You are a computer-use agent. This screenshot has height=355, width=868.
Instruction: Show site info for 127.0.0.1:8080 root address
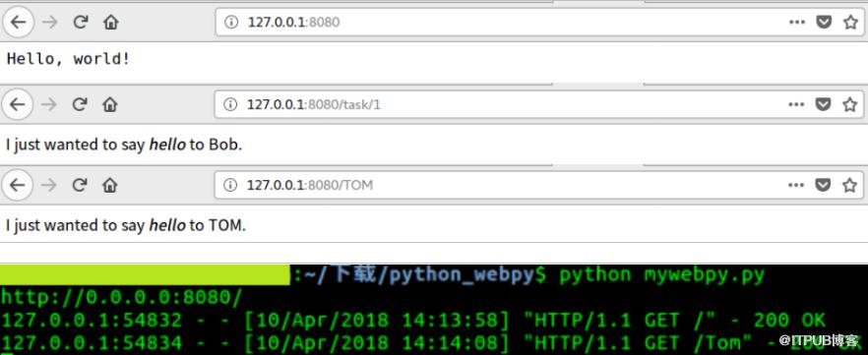click(x=231, y=22)
